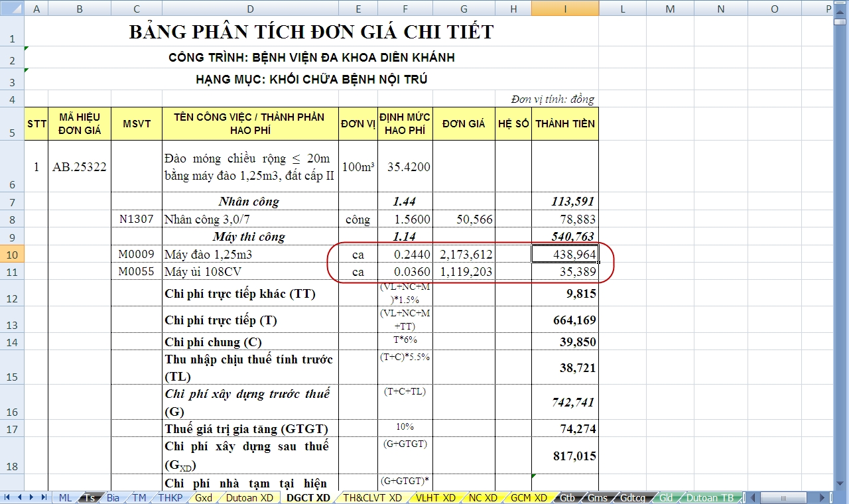Select column M by its header
The image size is (849, 504).
point(670,8)
